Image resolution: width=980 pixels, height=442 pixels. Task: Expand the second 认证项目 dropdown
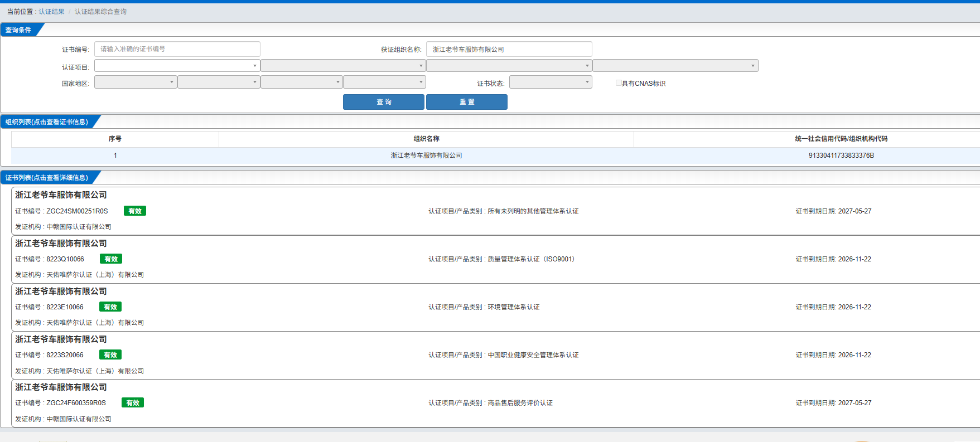point(343,66)
